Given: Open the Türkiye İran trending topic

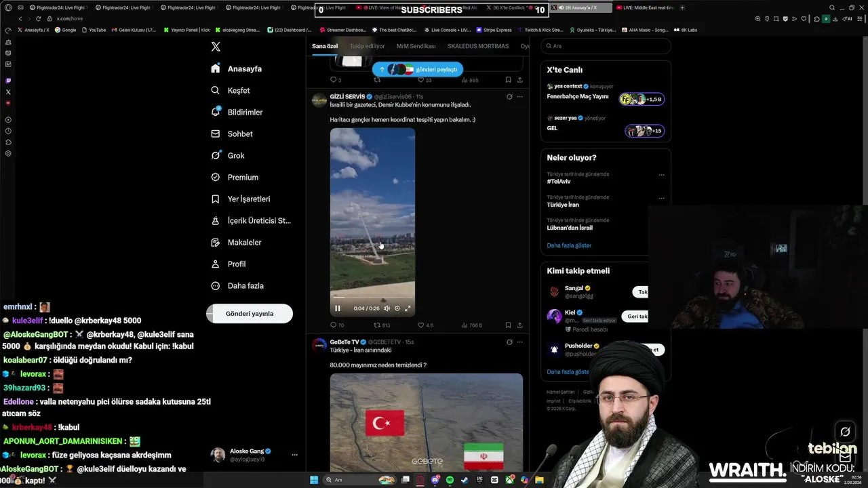Looking at the screenshot, I should click(563, 205).
